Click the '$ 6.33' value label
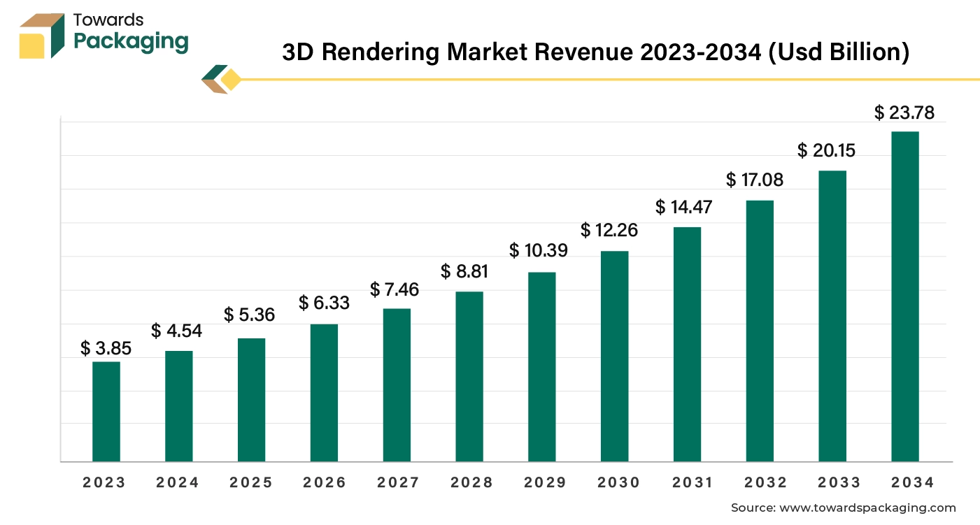Viewport: 980px width, 525px height. pyautogui.click(x=325, y=303)
